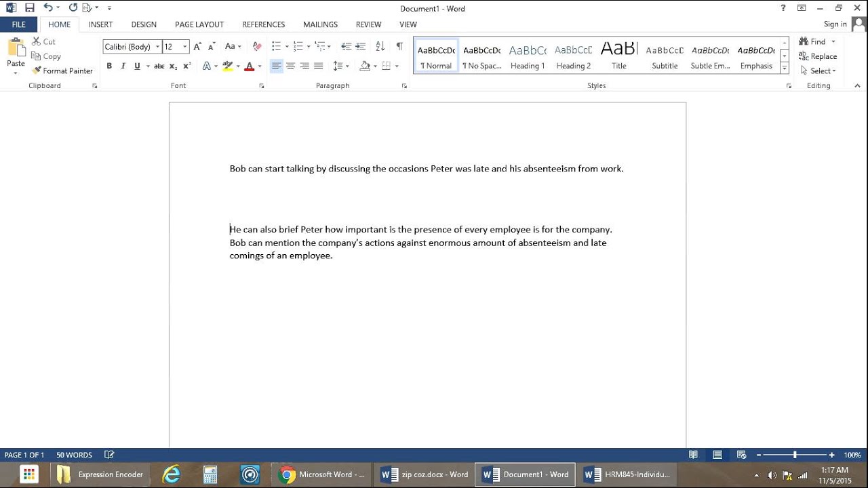Click the 50 WORDS counter
The width and height of the screenshot is (868, 488).
[74, 455]
